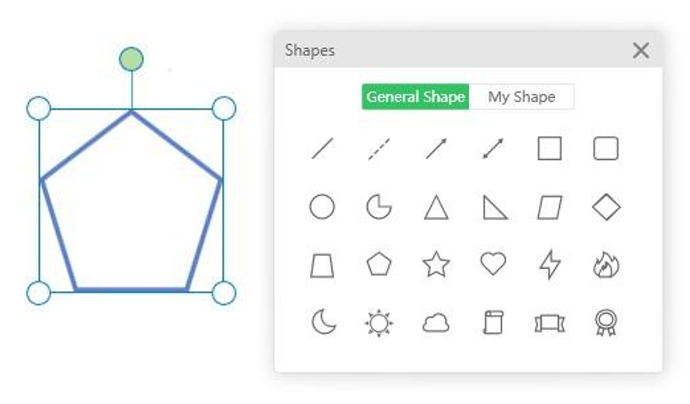690x404 pixels.
Task: Select the pie sector shape
Action: coord(379,207)
